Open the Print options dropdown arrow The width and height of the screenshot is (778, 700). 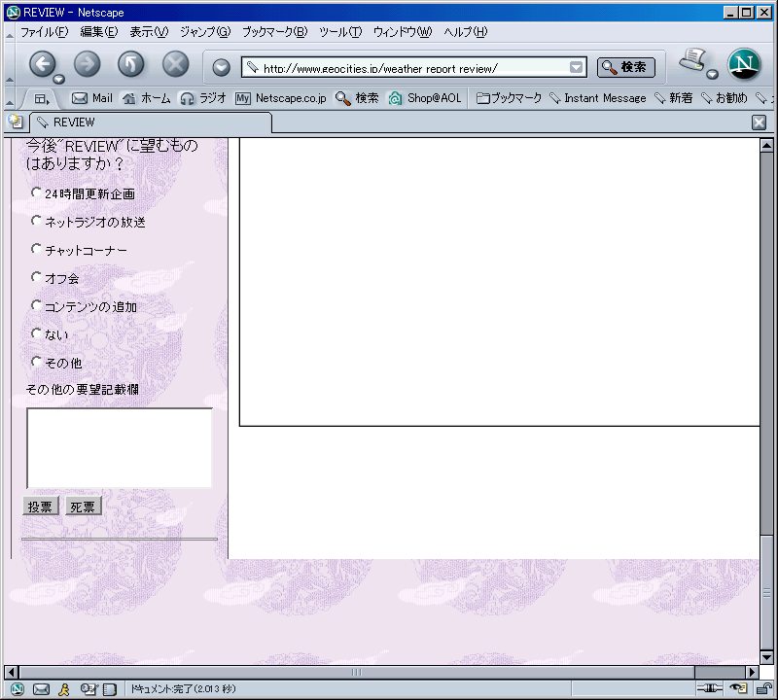click(x=713, y=75)
